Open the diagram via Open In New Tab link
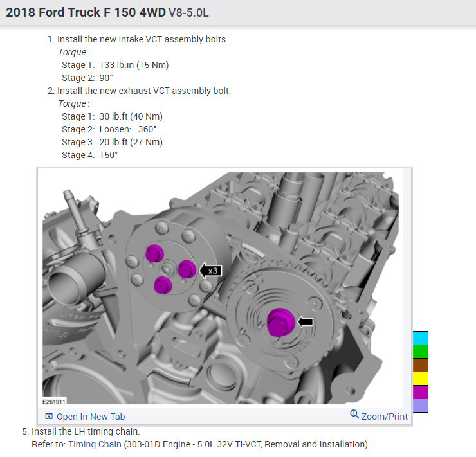 pos(91,417)
